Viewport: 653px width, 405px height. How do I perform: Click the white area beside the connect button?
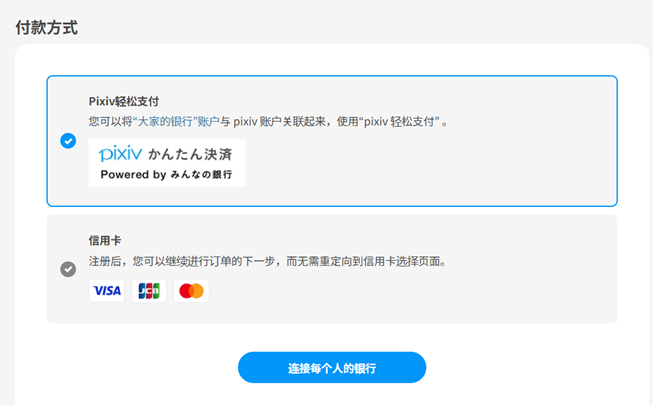coord(530,368)
